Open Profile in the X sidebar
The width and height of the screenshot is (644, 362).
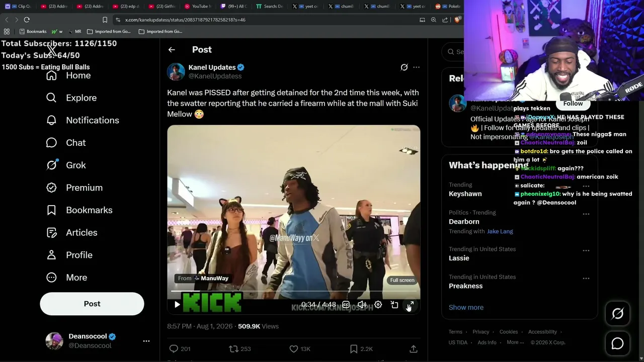point(69,255)
